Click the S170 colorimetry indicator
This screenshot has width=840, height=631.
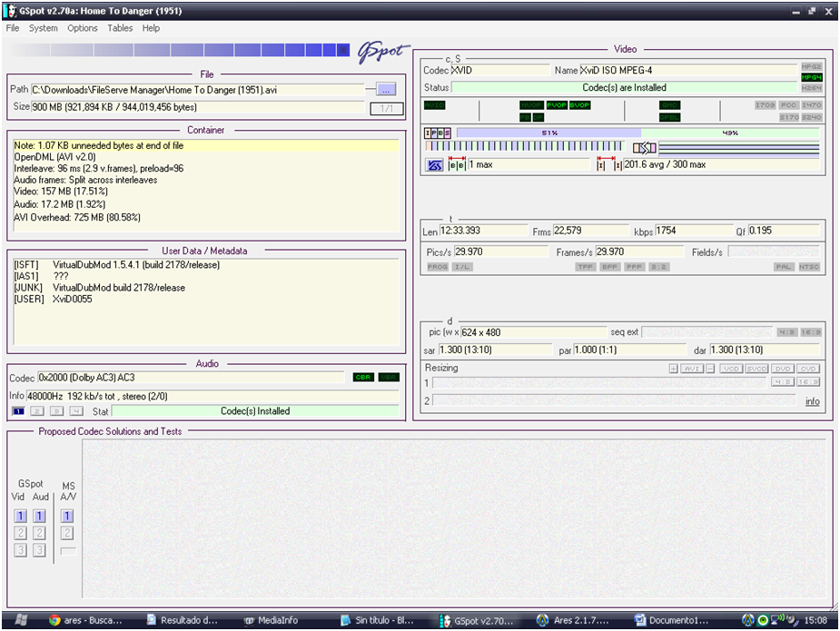788,117
